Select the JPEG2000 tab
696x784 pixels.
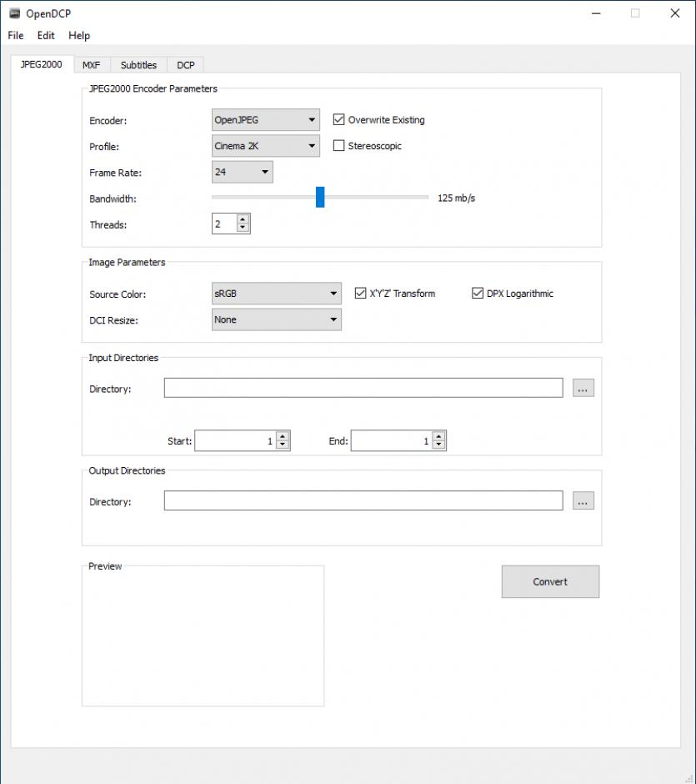[42, 64]
